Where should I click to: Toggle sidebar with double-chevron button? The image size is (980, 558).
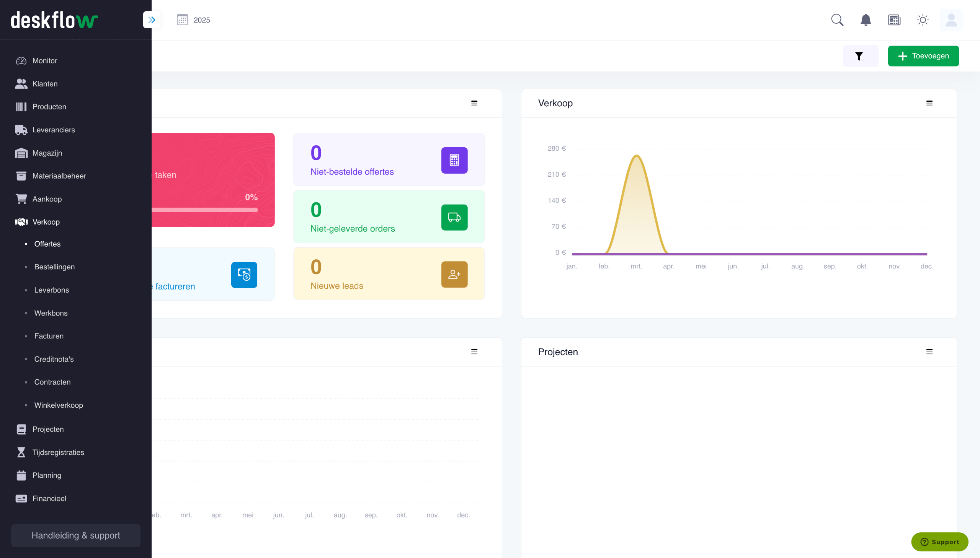tap(152, 20)
